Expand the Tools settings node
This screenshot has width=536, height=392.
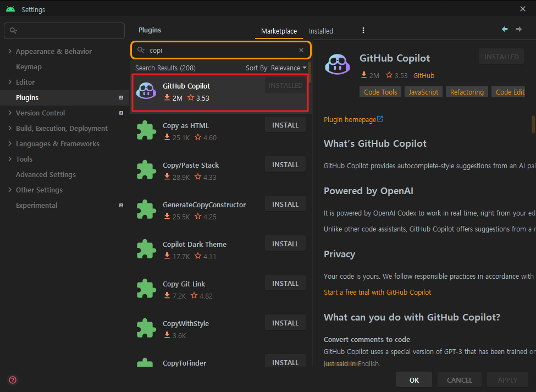(10, 159)
